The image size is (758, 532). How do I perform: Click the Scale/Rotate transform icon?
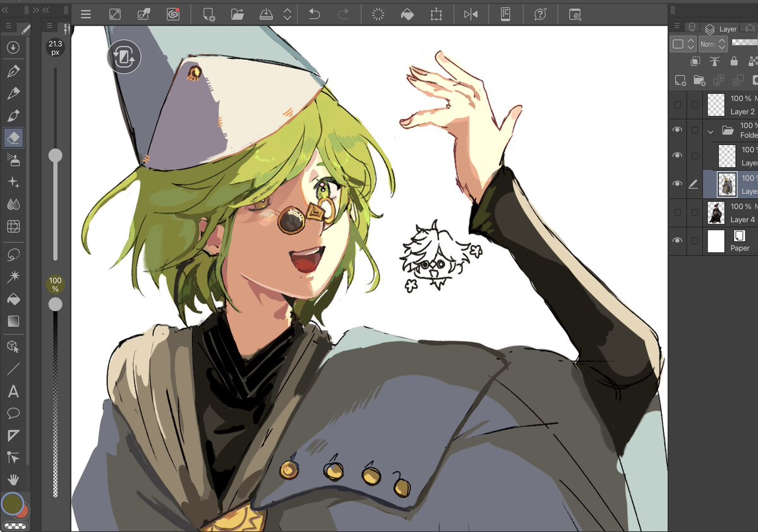click(436, 15)
